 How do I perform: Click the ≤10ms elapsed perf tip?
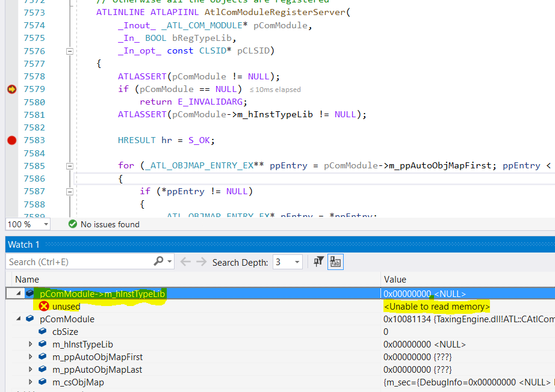[275, 90]
